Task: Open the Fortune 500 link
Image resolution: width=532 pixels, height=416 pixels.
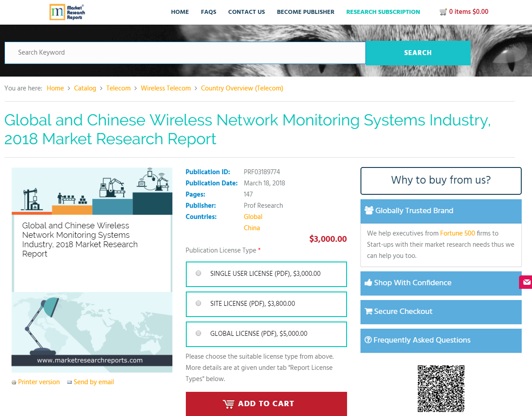Action: (x=458, y=233)
